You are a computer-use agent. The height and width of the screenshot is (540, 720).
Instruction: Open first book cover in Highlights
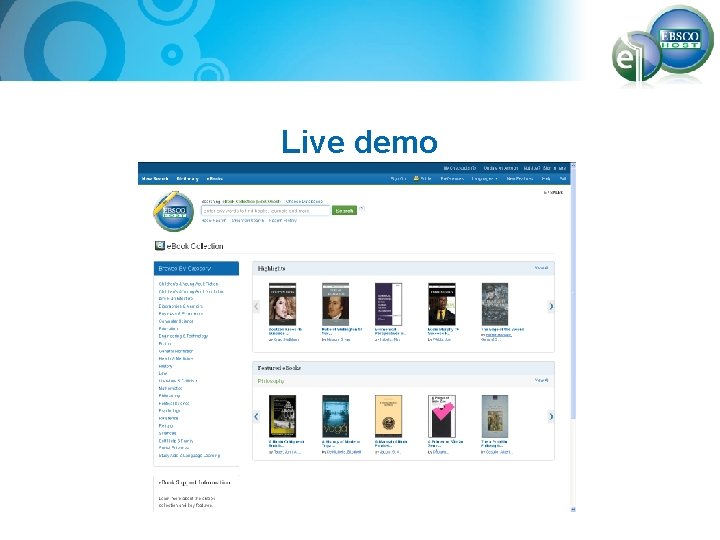(282, 304)
